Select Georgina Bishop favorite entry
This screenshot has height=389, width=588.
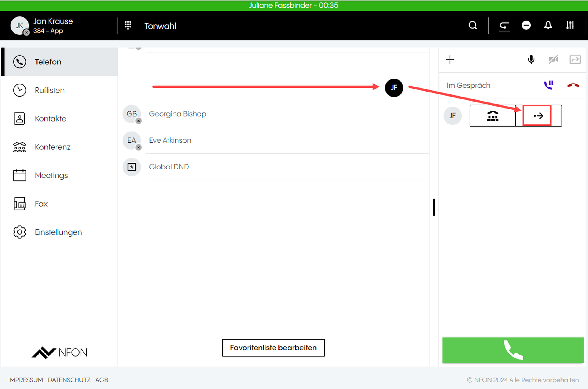(x=177, y=114)
